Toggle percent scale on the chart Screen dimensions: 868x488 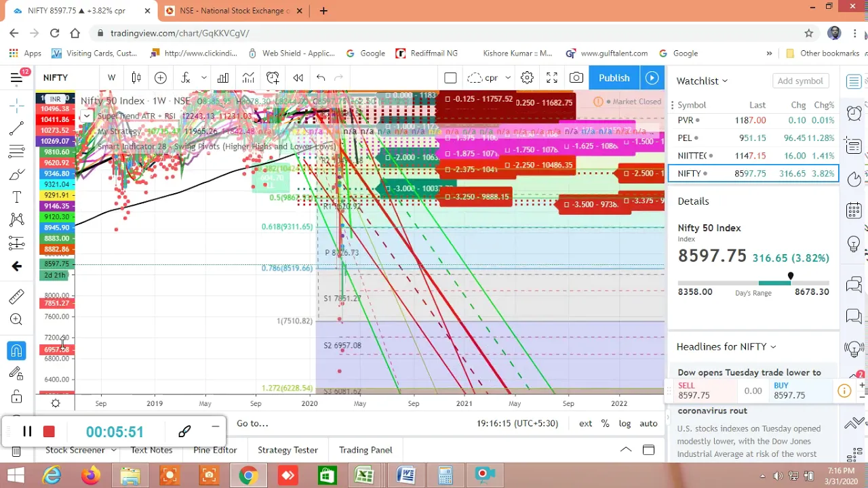605,423
